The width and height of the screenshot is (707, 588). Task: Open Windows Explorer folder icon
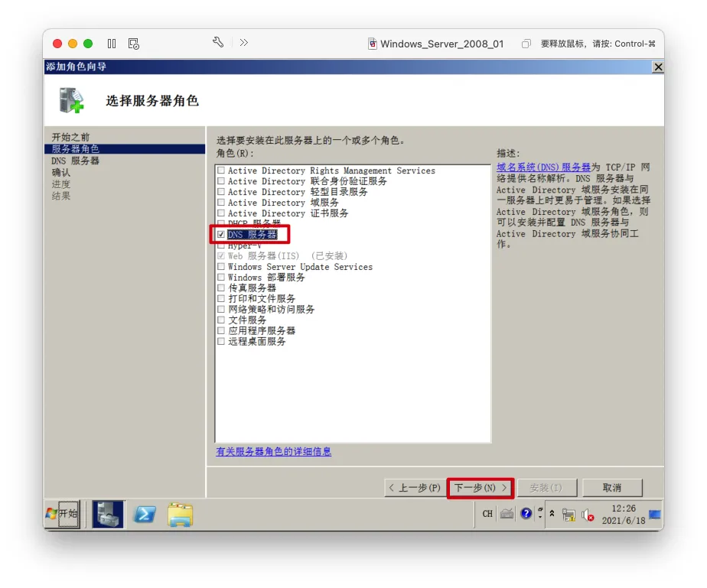tap(181, 515)
